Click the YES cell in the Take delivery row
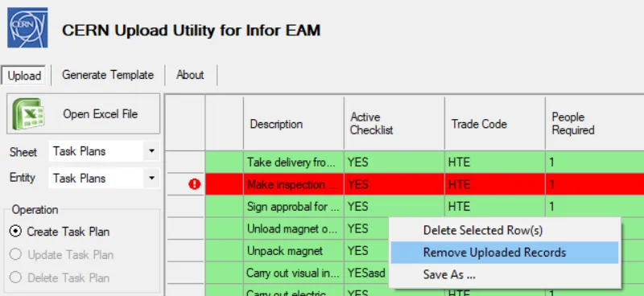 coord(394,162)
